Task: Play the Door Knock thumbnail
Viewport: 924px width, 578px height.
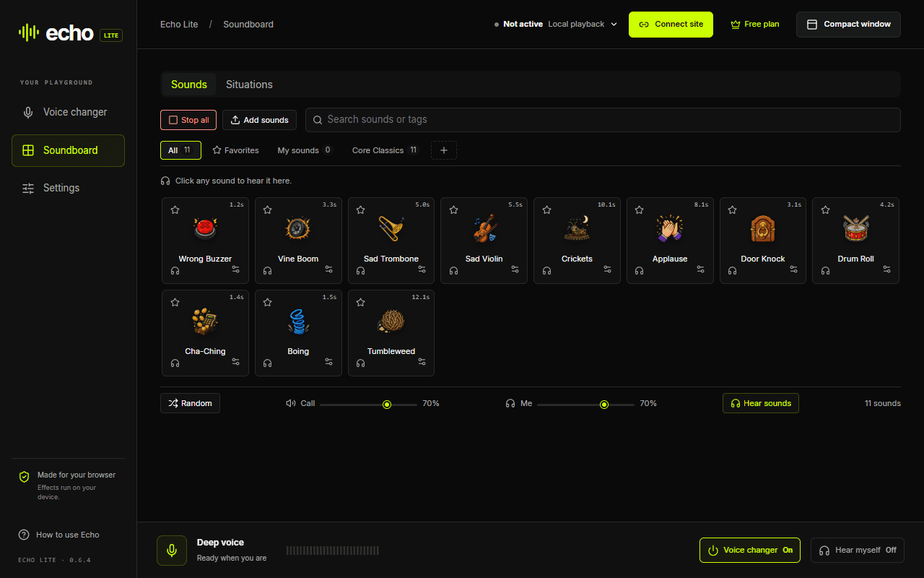Action: click(763, 229)
